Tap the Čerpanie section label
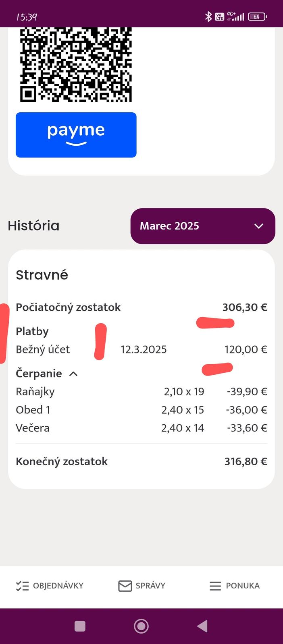Image resolution: width=283 pixels, height=644 pixels. 39,374
